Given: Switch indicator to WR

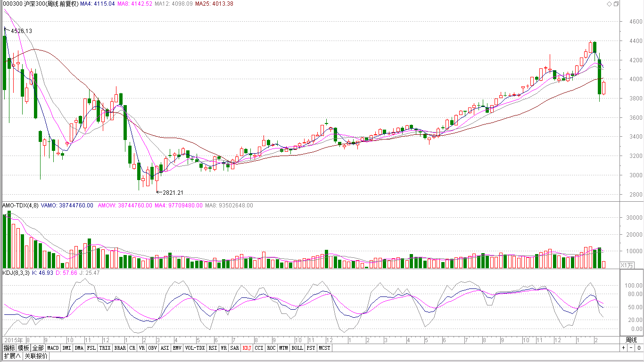Looking at the screenshot, I should click(224, 348).
